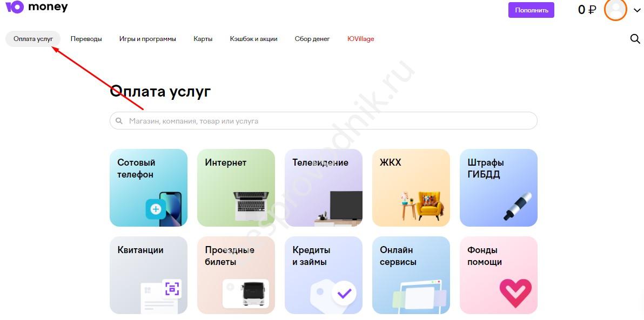Image resolution: width=644 pixels, height=320 pixels.
Task: Choose the Фонды помощи heart tile
Action: click(x=499, y=275)
